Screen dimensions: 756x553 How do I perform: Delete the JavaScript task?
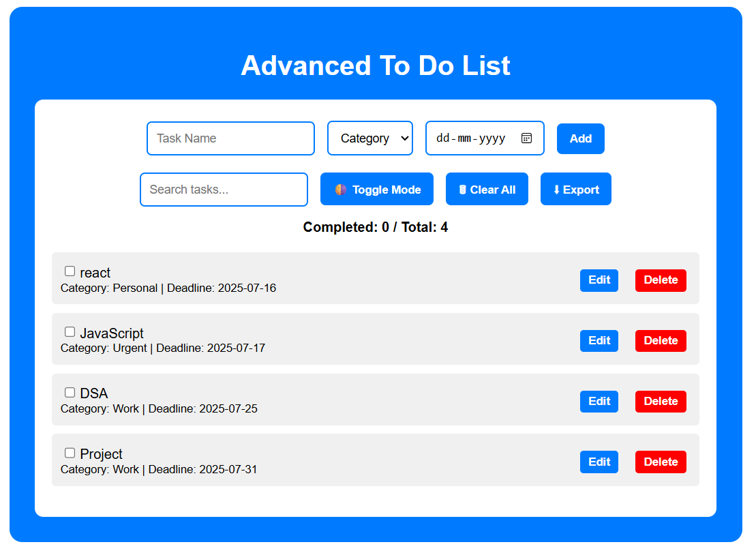pyautogui.click(x=660, y=341)
